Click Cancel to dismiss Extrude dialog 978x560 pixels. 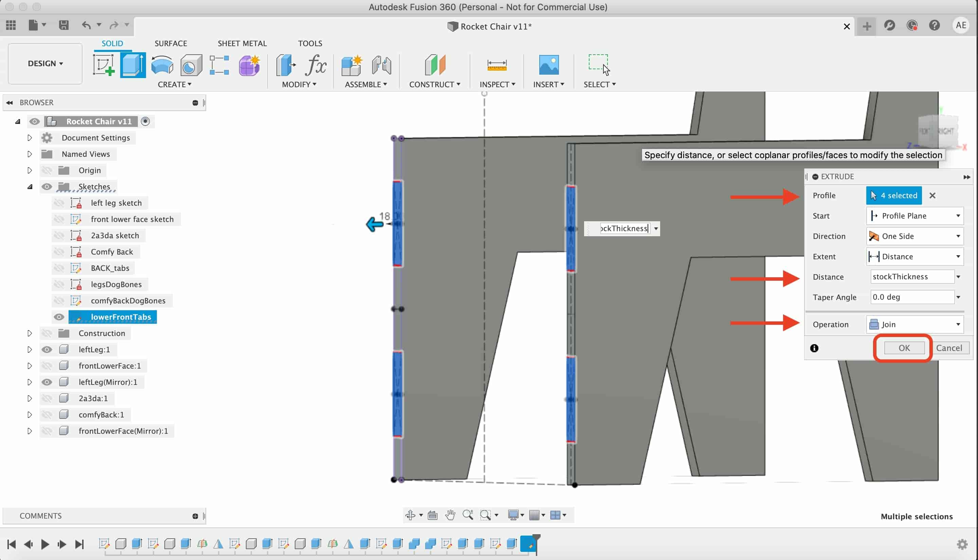pos(948,348)
